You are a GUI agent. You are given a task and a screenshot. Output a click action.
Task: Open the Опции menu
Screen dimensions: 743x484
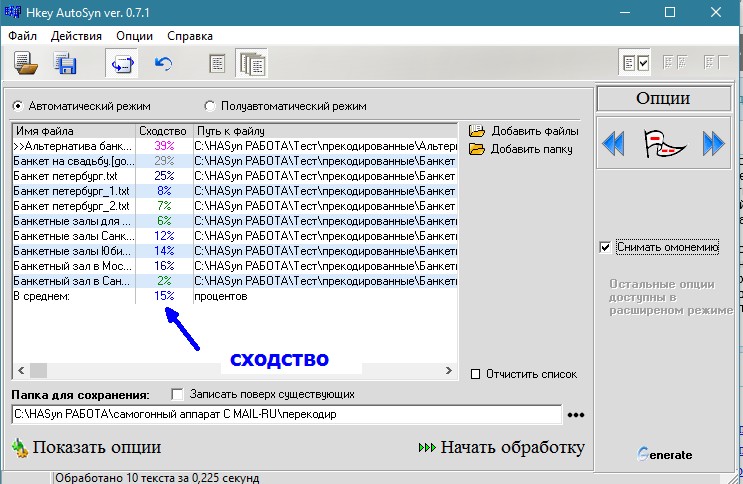[x=135, y=36]
